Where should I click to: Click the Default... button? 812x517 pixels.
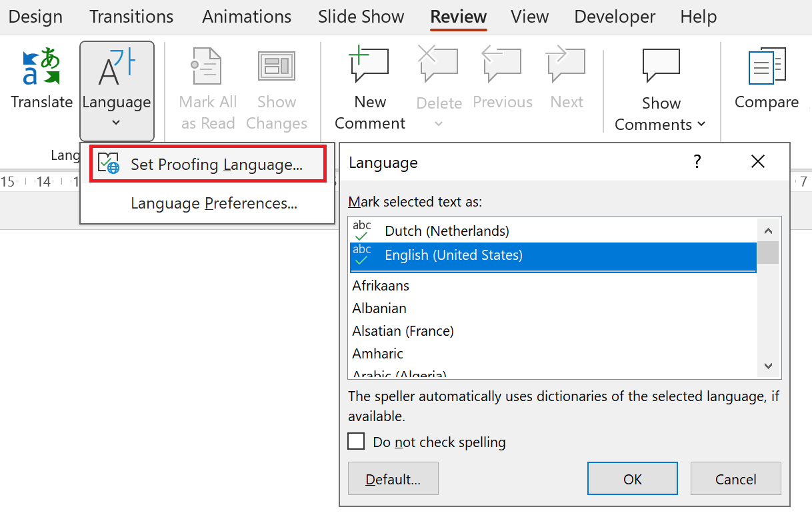tap(393, 479)
